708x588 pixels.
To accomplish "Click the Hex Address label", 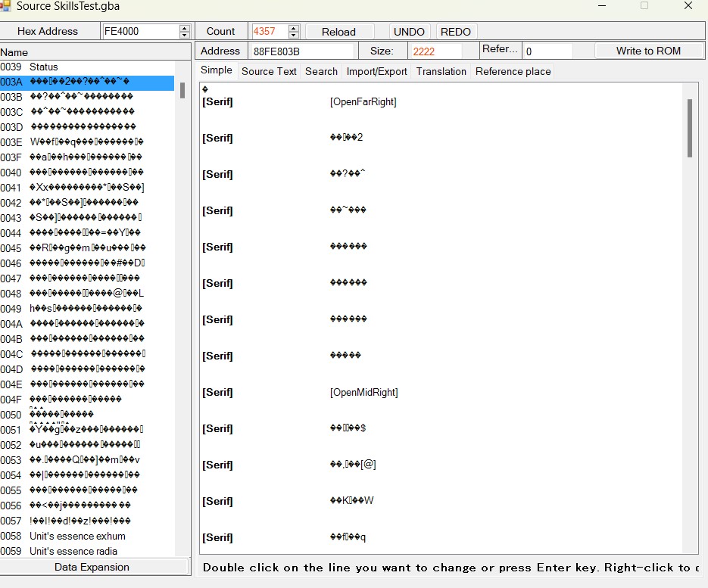I will [48, 31].
